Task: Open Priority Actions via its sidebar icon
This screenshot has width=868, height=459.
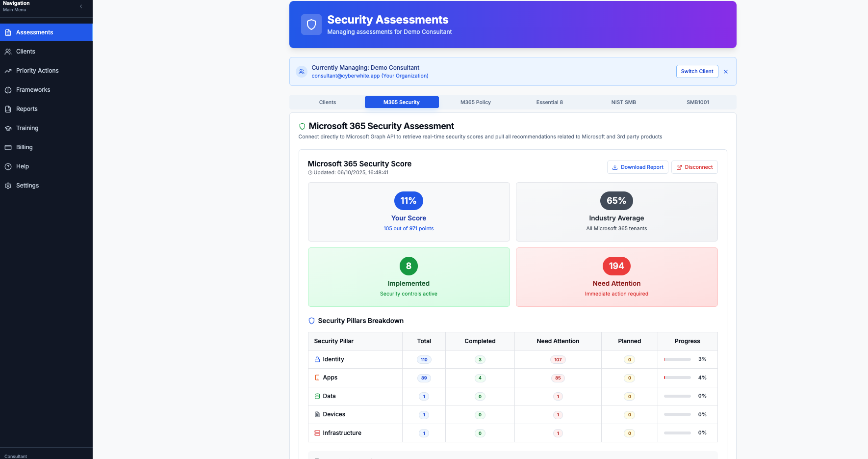Action: tap(8, 71)
